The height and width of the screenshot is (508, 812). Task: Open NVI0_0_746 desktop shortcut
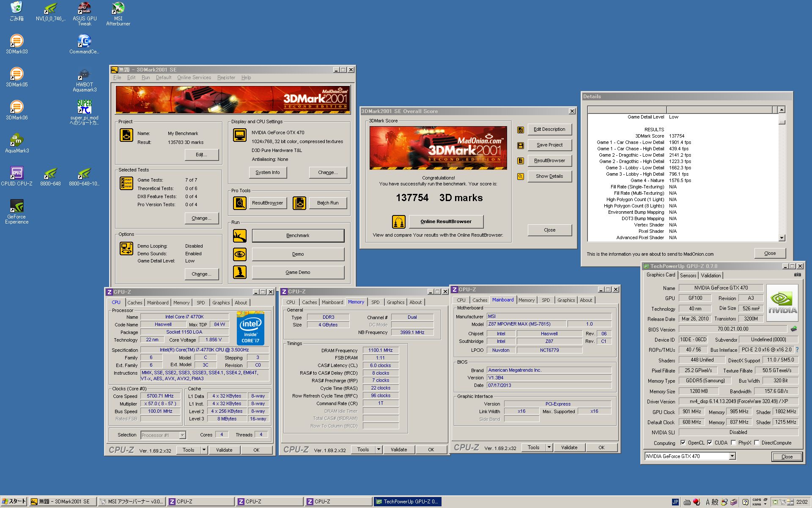point(50,11)
